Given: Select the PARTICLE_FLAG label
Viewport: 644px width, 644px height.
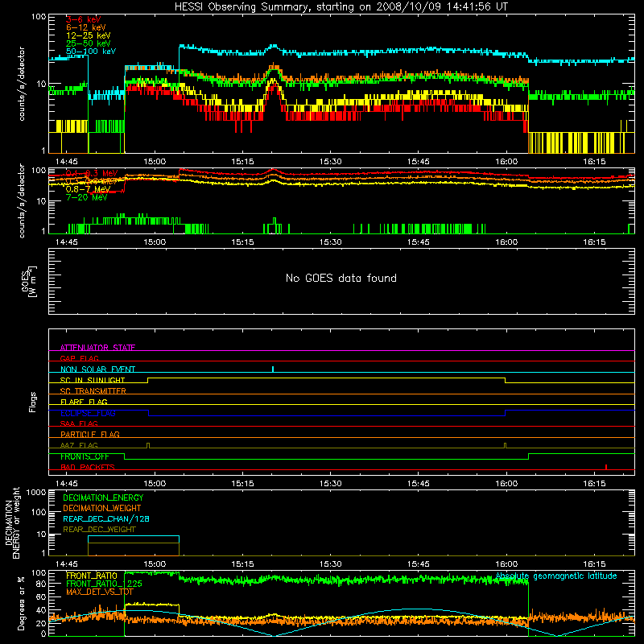Looking at the screenshot, I should click(x=90, y=434).
